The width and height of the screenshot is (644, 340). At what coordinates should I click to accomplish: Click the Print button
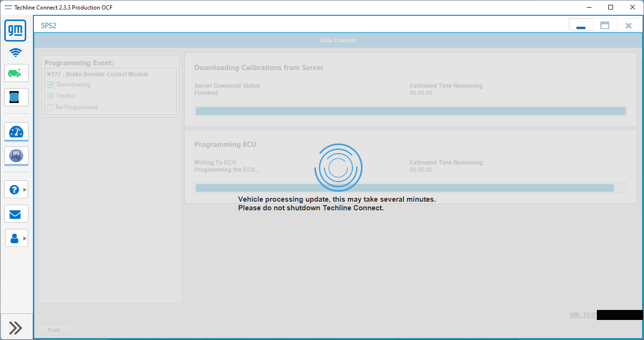53,330
